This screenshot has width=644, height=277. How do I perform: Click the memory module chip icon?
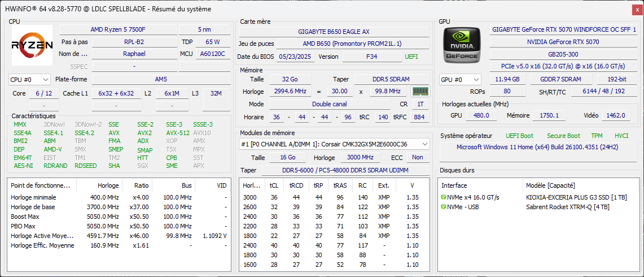click(x=420, y=92)
